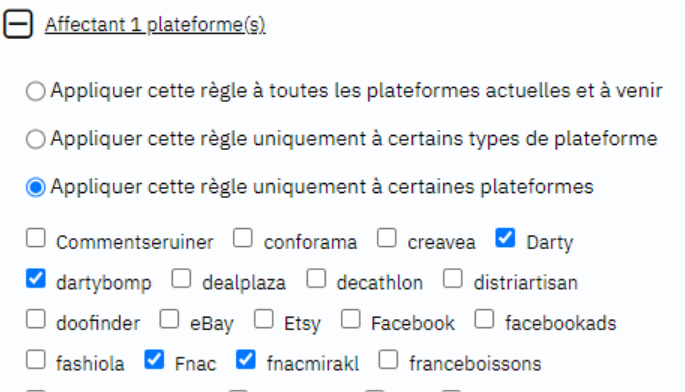Check the doofinder platform

point(36,319)
